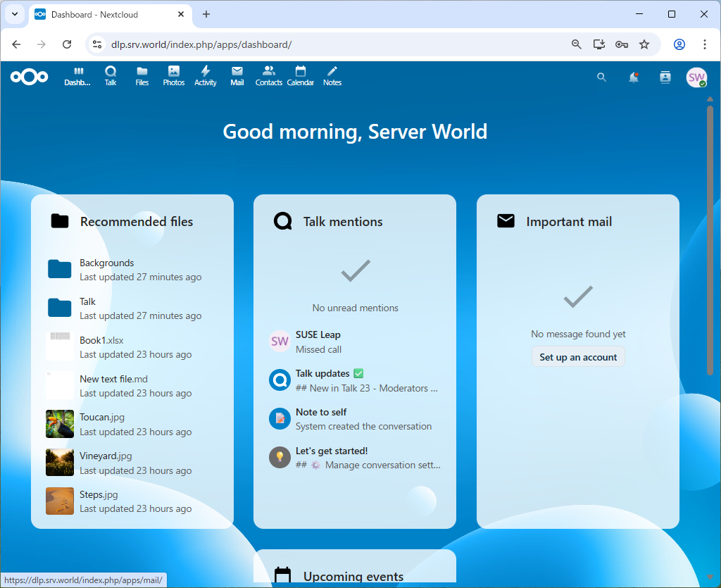The image size is (721, 588).
Task: Open browser profile icon
Action: point(679,44)
